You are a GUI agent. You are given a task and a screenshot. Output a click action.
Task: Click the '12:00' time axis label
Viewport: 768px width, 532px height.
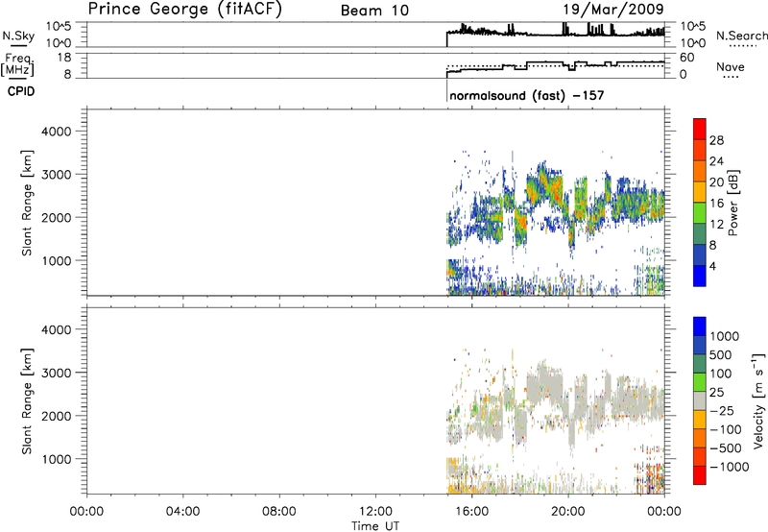click(375, 512)
